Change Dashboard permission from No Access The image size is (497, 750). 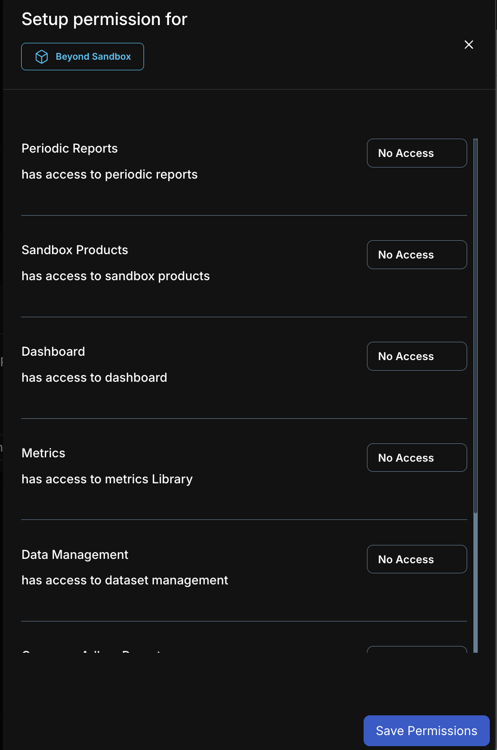pyautogui.click(x=417, y=356)
